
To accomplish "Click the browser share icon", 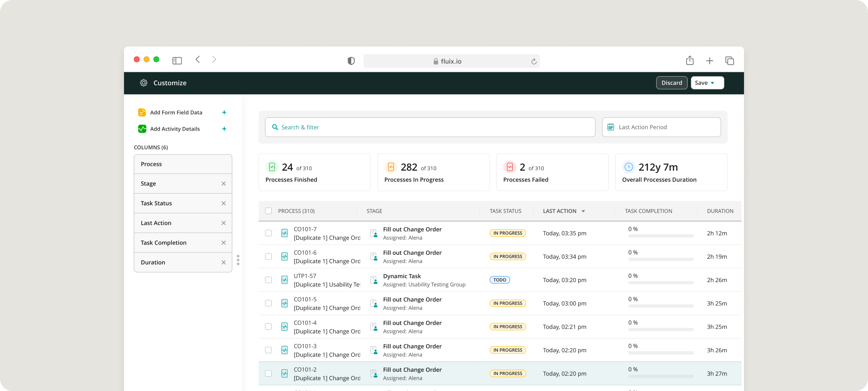I will (689, 61).
